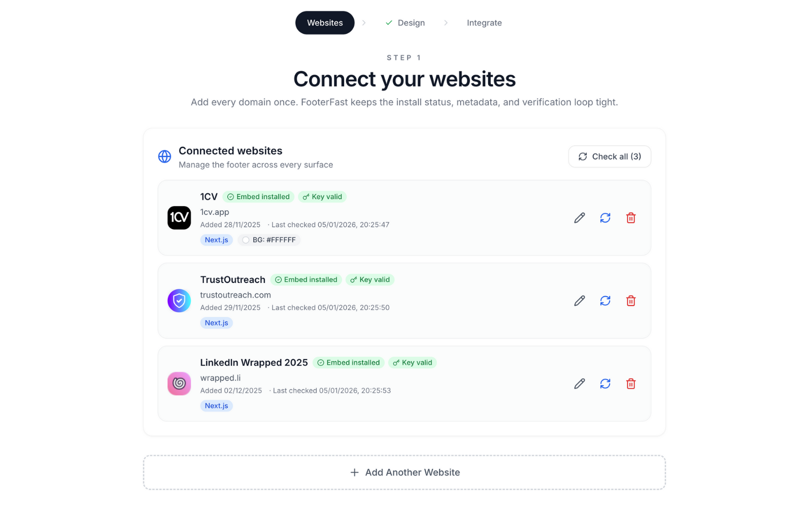Open the pencil editor for TrustOutreach
This screenshot has height=508, width=812.
point(579,301)
